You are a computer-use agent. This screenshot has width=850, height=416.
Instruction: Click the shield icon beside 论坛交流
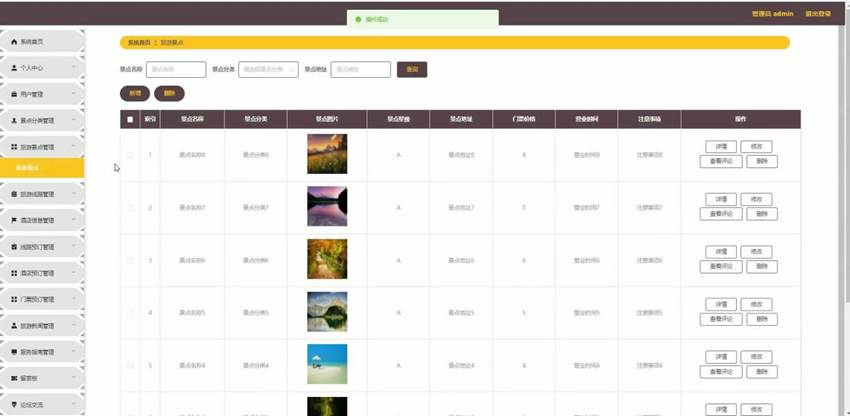point(14,405)
